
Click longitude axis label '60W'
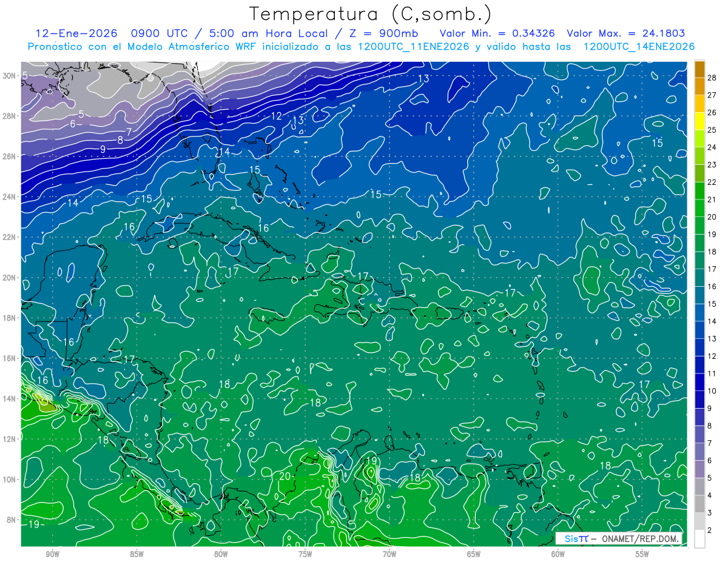tap(558, 554)
